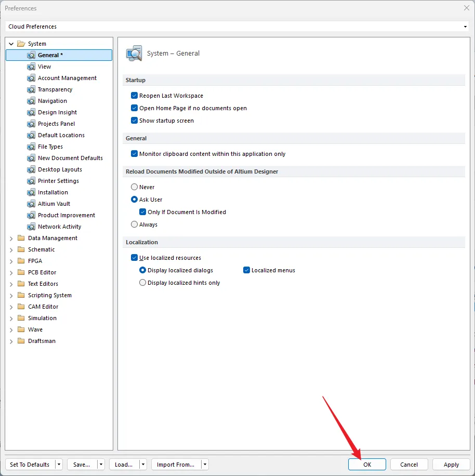The height and width of the screenshot is (476, 475).
Task: Open the Save dropdown arrow
Action: click(x=101, y=465)
